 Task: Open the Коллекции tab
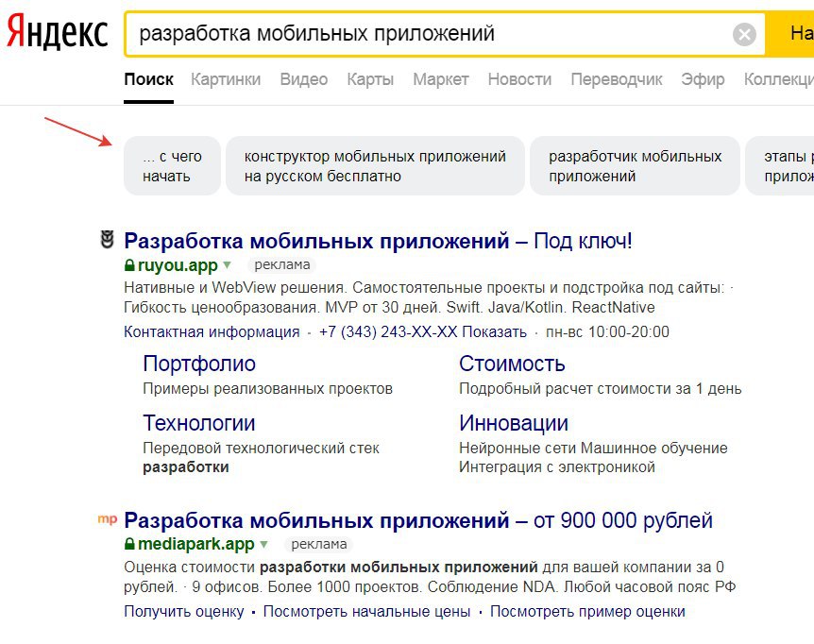[779, 79]
